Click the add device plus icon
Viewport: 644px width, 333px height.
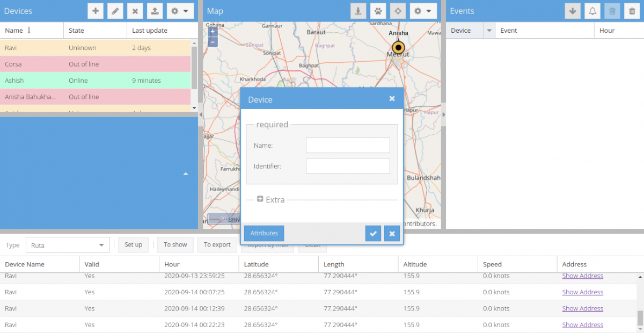click(95, 11)
